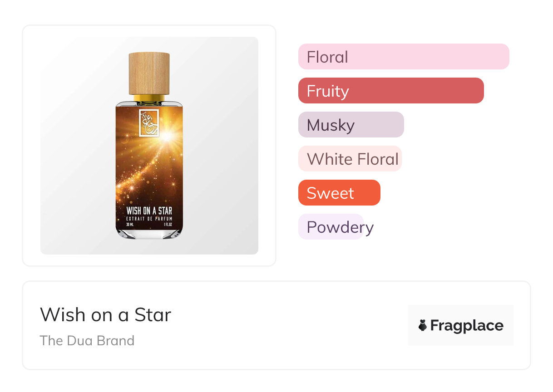Screen dimensions: 553x392
Task: Choose the Musky accord bar
Action: click(351, 125)
